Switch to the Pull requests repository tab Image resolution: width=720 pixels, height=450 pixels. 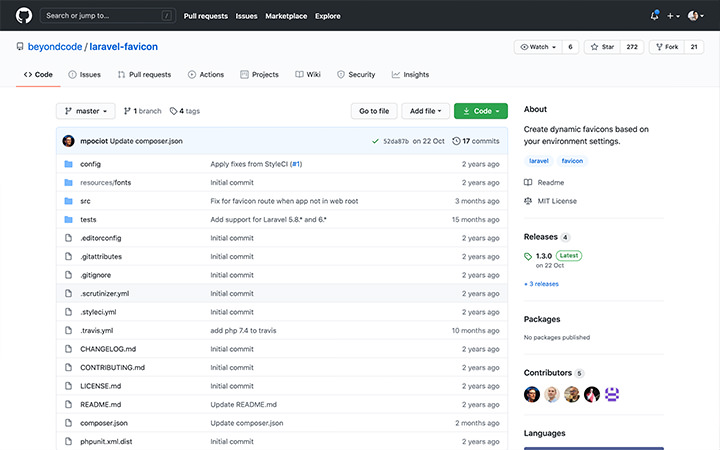pyautogui.click(x=144, y=74)
